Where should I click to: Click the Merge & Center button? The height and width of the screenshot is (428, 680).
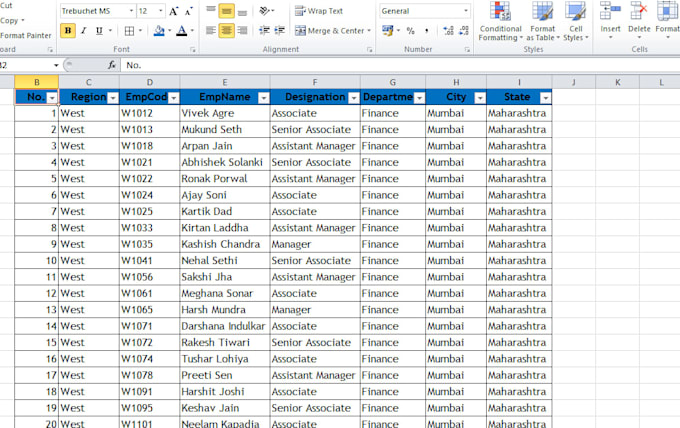click(x=330, y=30)
